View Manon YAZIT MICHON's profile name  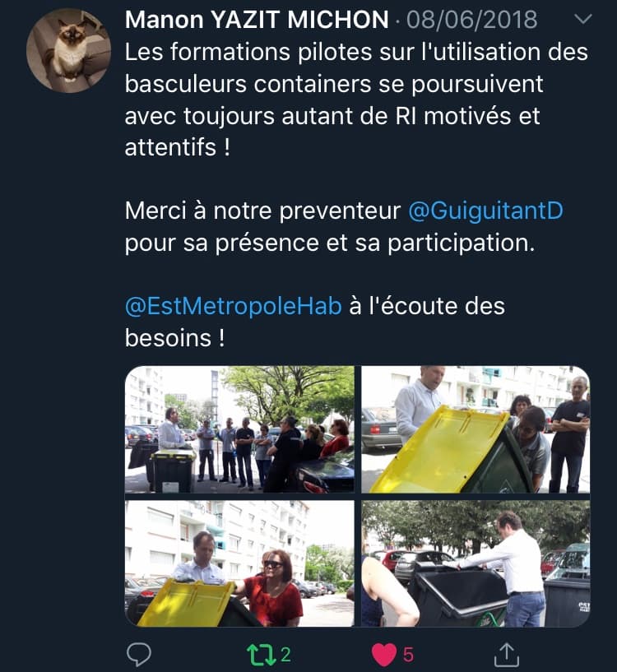[257, 20]
